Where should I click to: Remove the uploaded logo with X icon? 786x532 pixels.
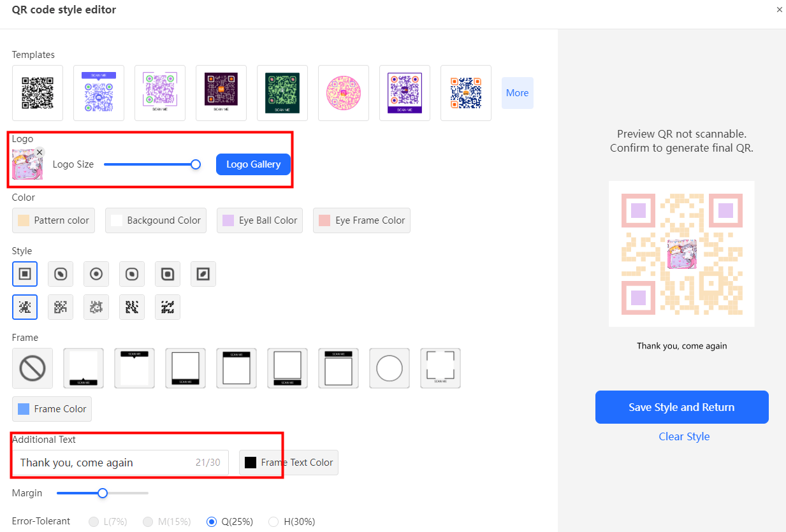[40, 152]
